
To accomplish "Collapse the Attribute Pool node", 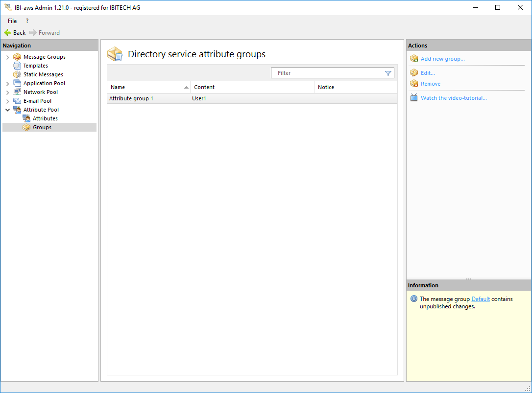I will click(x=7, y=110).
